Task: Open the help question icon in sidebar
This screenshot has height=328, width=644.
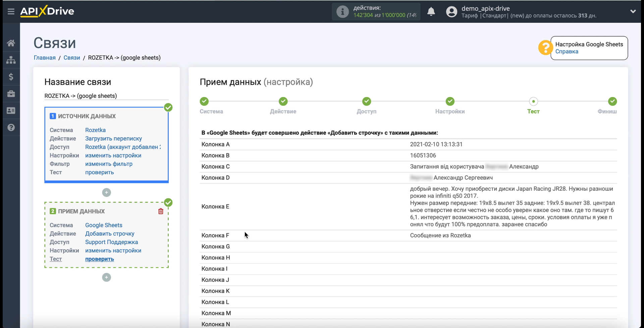Action: (11, 128)
